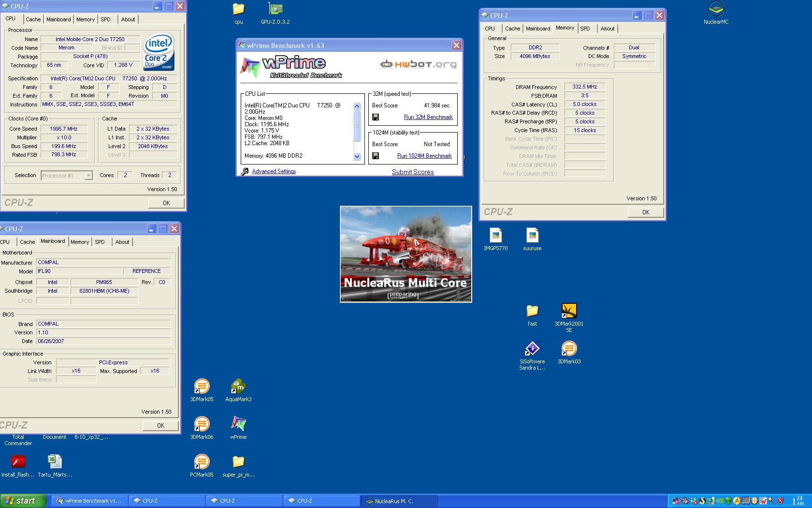812x508 pixels.
Task: Launch 3DMark2001 SE shortcut
Action: pos(569,318)
